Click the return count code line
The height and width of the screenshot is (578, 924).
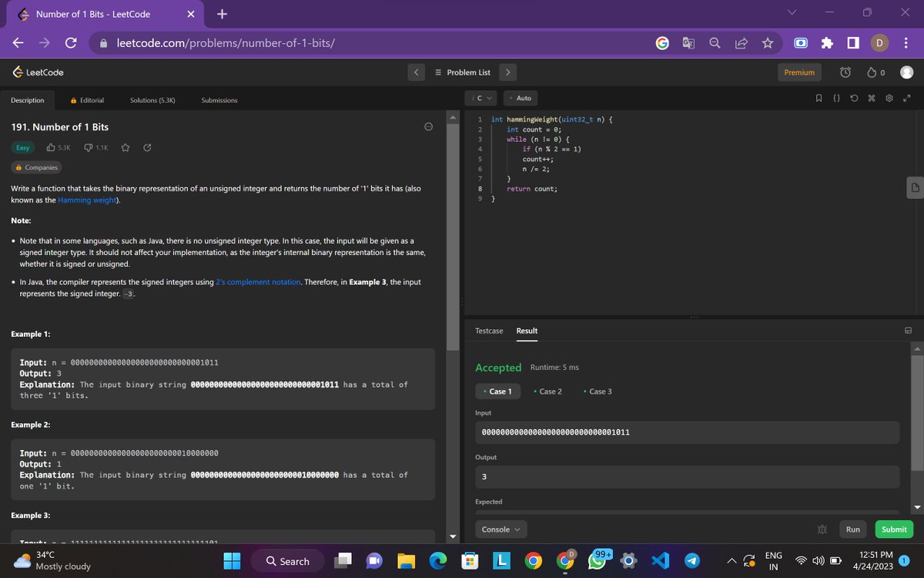pos(532,189)
